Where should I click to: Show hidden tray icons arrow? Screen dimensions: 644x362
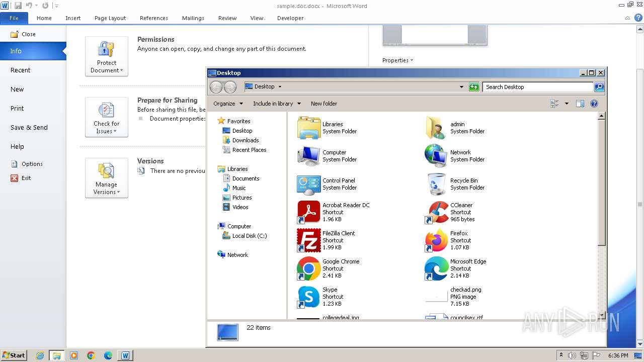[561, 355]
